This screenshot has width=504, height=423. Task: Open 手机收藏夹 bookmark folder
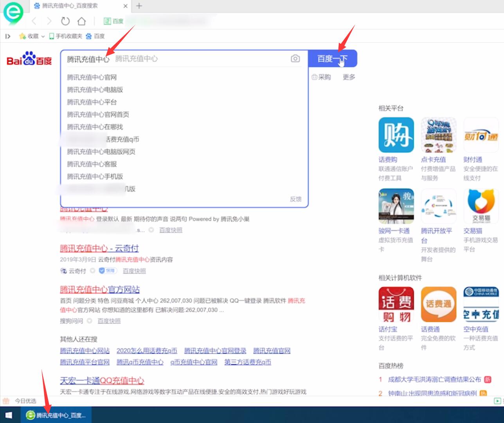65,36
